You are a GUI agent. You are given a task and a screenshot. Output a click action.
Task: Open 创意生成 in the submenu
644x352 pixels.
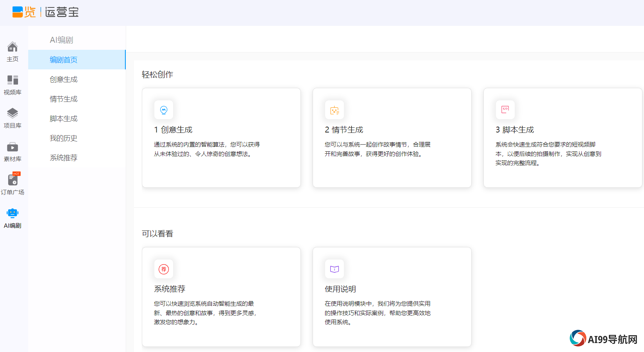77,79
